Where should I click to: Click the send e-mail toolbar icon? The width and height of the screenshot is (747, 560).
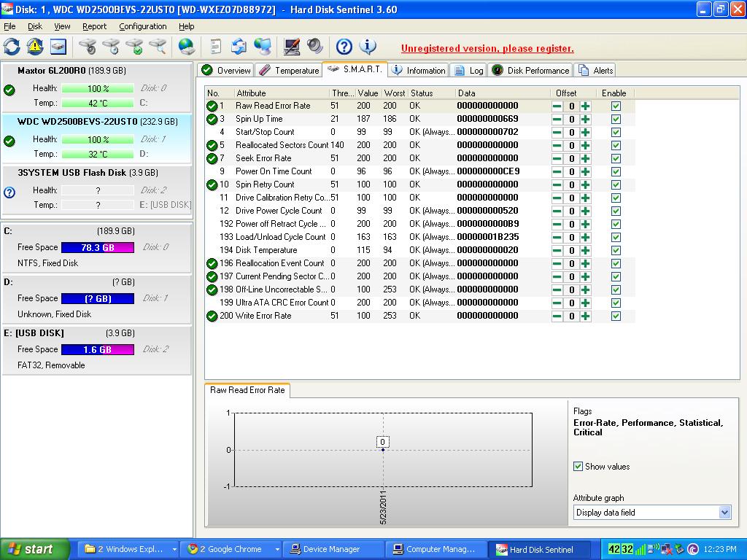[239, 47]
